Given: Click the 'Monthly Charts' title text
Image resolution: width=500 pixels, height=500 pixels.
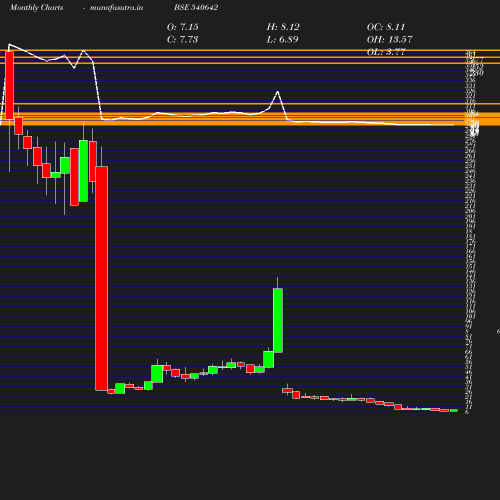Looking at the screenshot, I should 37,7.
